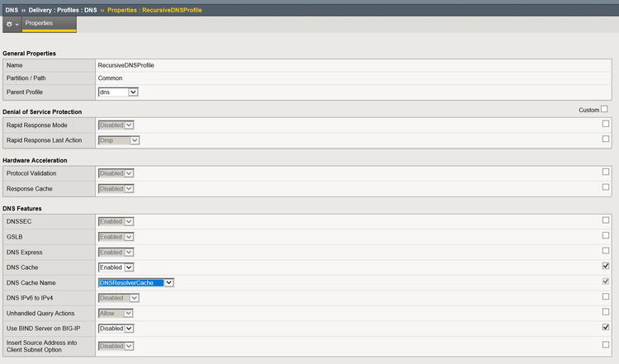Switch to the Properties tab
Image resolution: width=619 pixels, height=364 pixels.
[39, 23]
